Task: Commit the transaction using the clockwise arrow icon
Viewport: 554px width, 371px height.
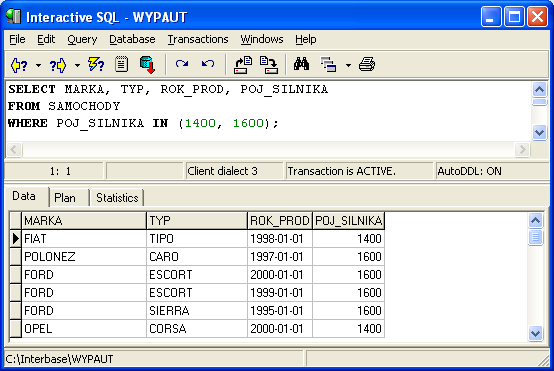Action: [182, 64]
